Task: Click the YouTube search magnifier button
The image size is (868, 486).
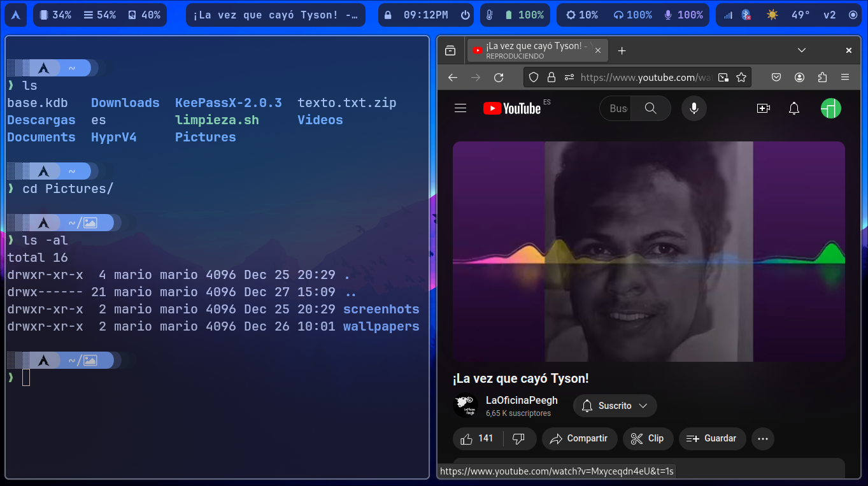Action: click(x=650, y=108)
